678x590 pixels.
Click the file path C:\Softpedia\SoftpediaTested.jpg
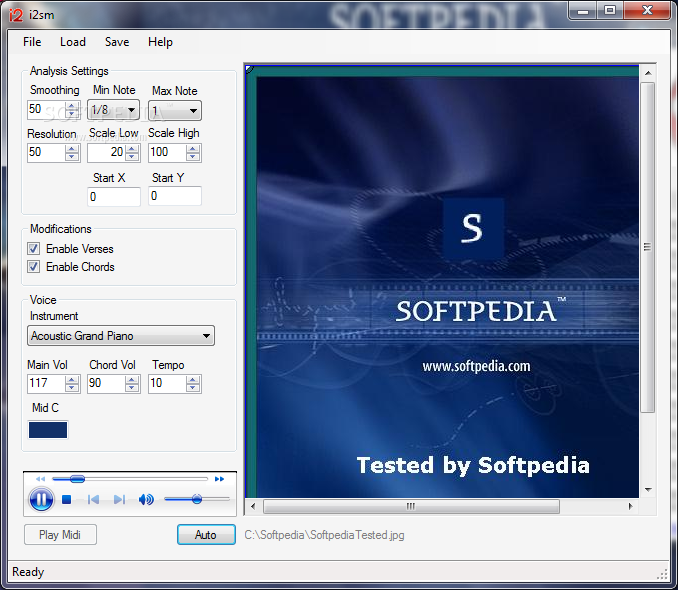point(324,535)
